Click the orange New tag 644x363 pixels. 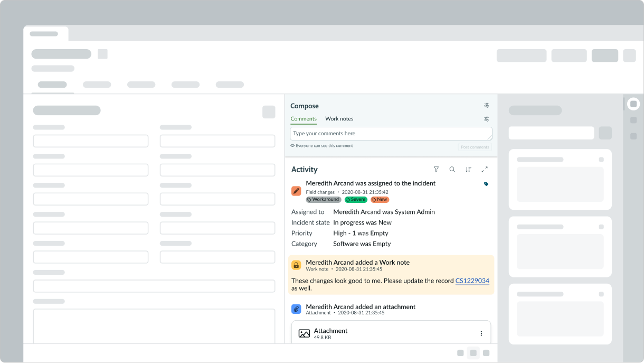(380, 200)
